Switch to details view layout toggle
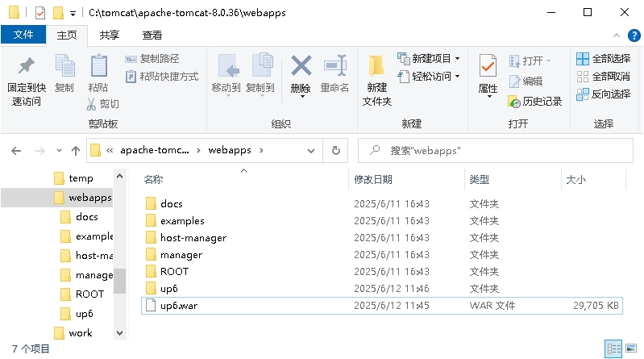The width and height of the screenshot is (644, 359). [x=613, y=349]
